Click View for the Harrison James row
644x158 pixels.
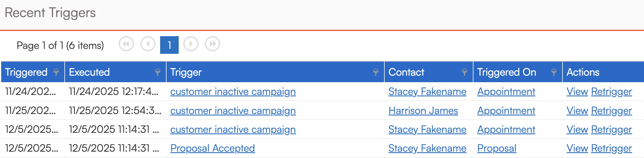pyautogui.click(x=577, y=111)
